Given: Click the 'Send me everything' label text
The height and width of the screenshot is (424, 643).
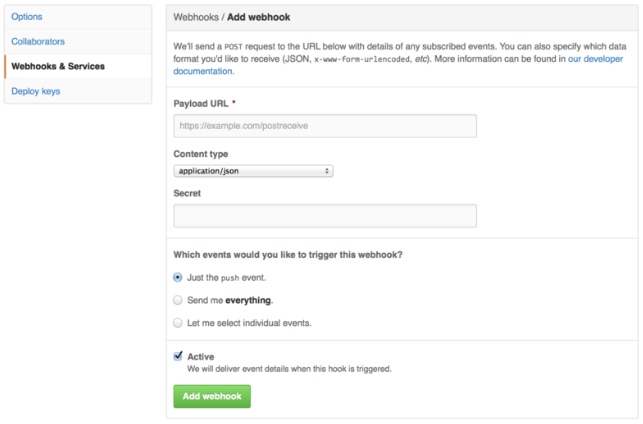Looking at the screenshot, I should (x=230, y=300).
